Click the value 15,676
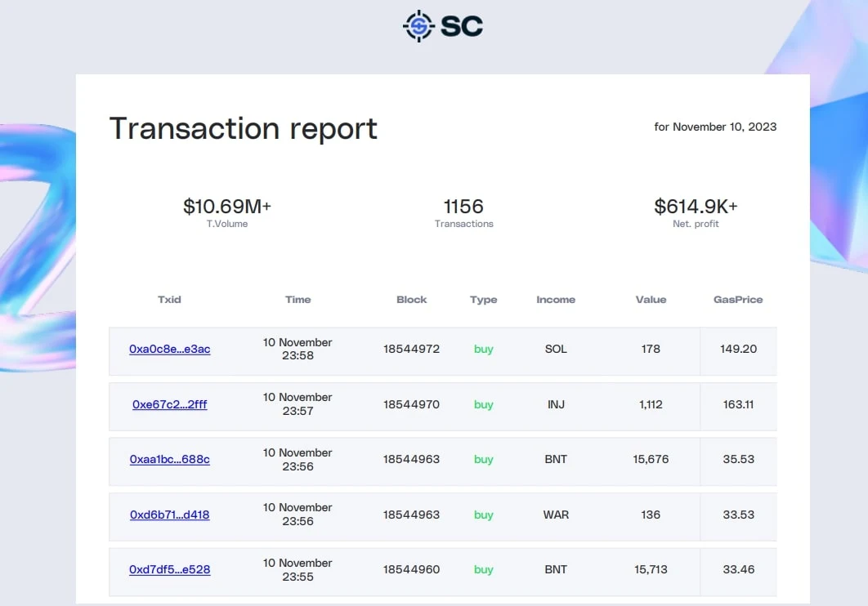The width and height of the screenshot is (868, 606). 651,459
